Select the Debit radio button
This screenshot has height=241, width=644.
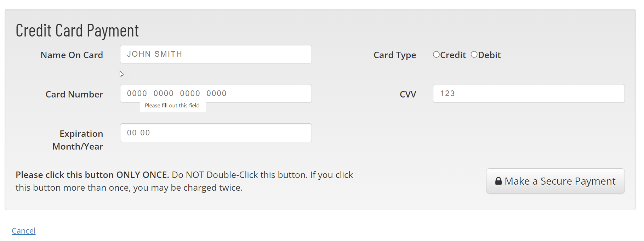click(x=474, y=55)
